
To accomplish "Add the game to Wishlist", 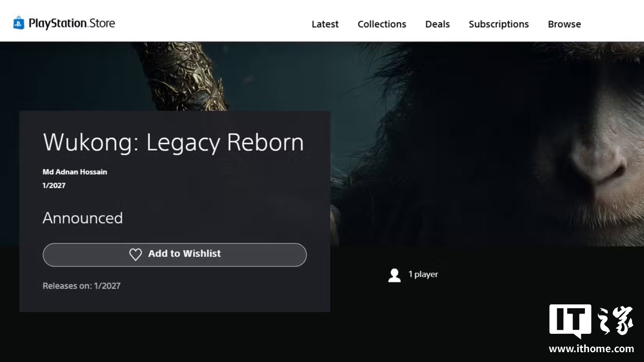I will coord(175,255).
